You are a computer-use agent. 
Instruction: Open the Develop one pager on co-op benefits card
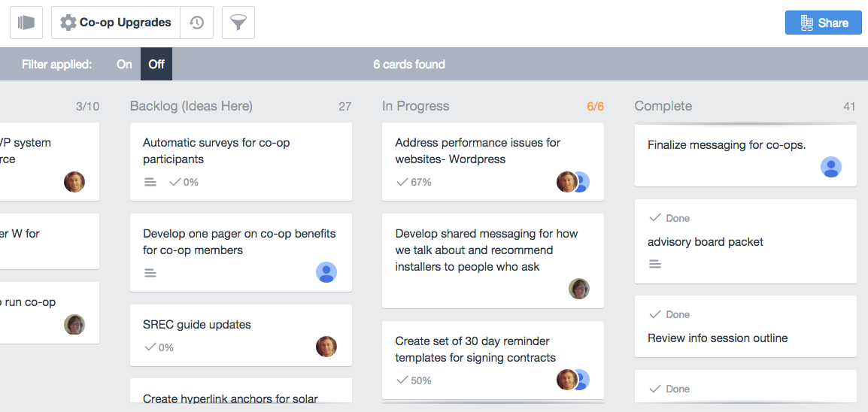coord(241,253)
